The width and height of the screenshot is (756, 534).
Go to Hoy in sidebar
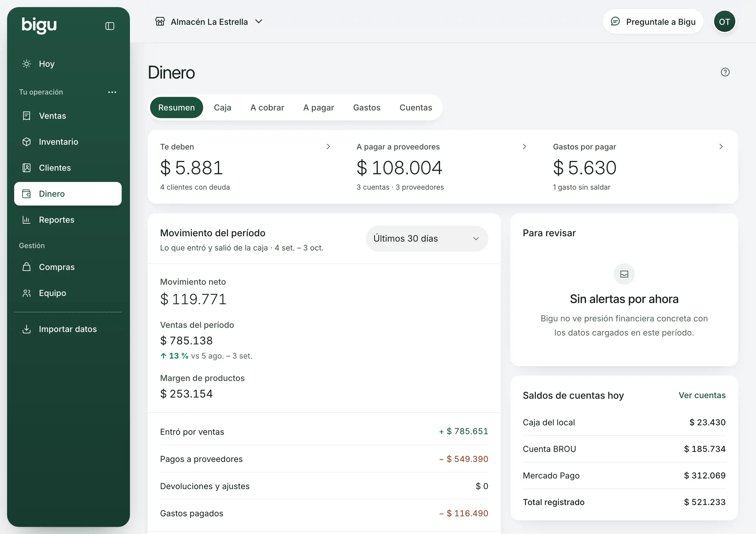68,64
